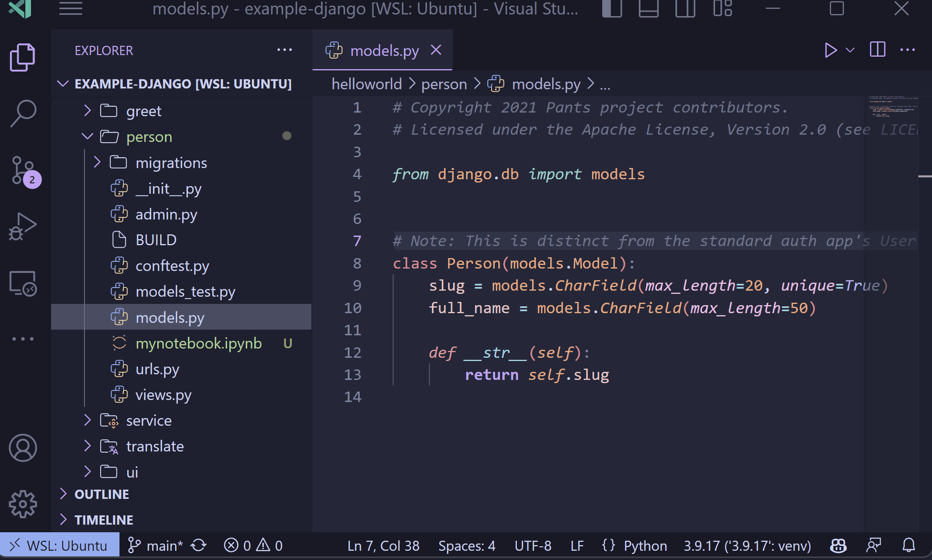This screenshot has width=932, height=560.
Task: Select models.py in the explorer tree
Action: point(181,317)
